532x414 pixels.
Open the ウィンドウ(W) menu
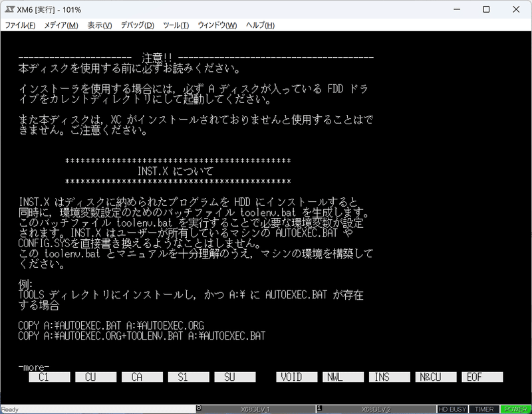point(217,25)
